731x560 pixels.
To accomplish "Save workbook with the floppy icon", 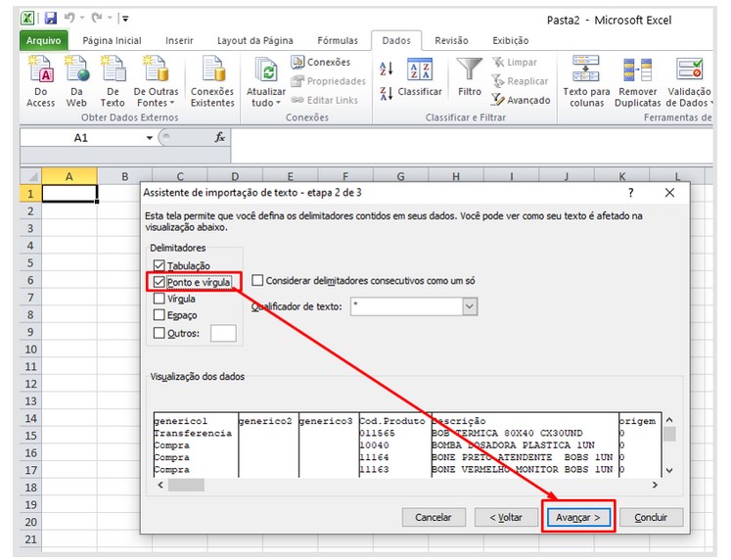I will (50, 19).
